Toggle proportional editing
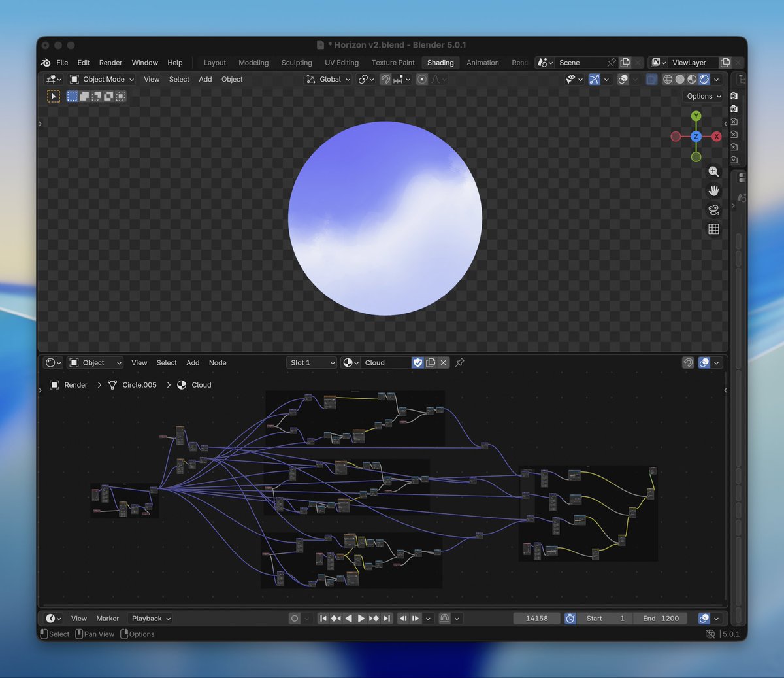The height and width of the screenshot is (678, 784). (422, 79)
